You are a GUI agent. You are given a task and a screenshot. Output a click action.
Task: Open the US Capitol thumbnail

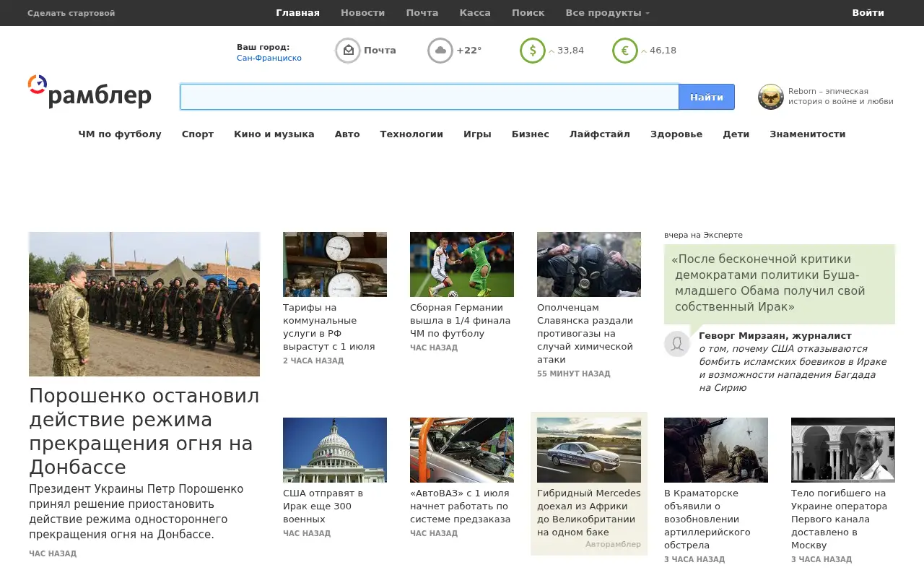[335, 450]
